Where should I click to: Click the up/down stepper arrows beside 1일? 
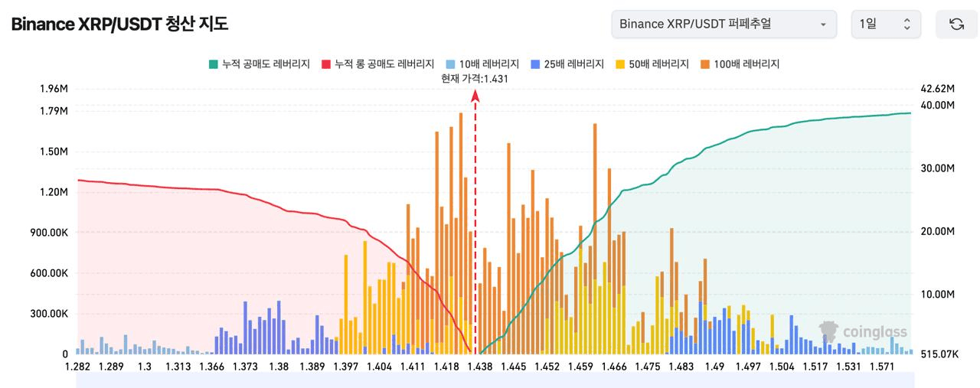(x=907, y=24)
